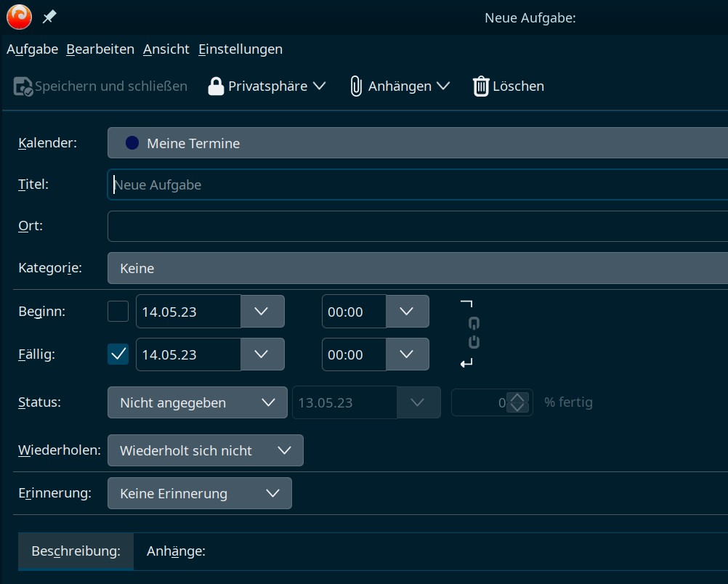Toggle the pin window icon
The height and width of the screenshot is (584, 728).
click(x=49, y=17)
